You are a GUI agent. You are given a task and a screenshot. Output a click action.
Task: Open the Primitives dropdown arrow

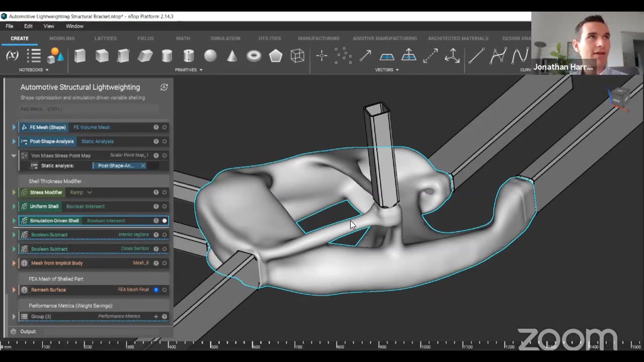tap(201, 70)
